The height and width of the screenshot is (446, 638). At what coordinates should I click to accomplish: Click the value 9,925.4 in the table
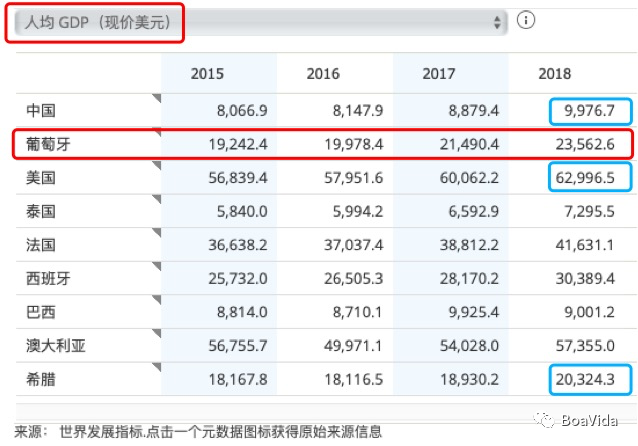[474, 312]
